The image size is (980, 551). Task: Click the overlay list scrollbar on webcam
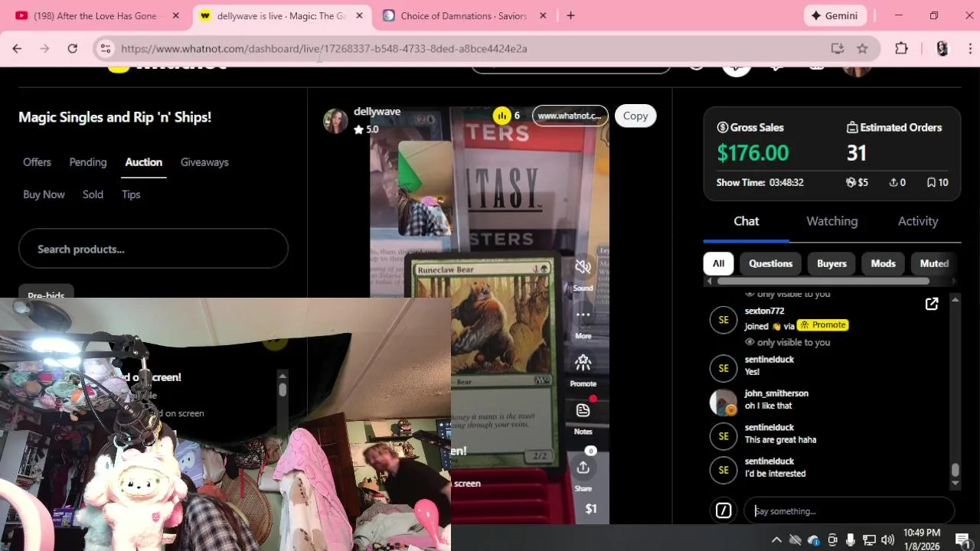[x=283, y=390]
